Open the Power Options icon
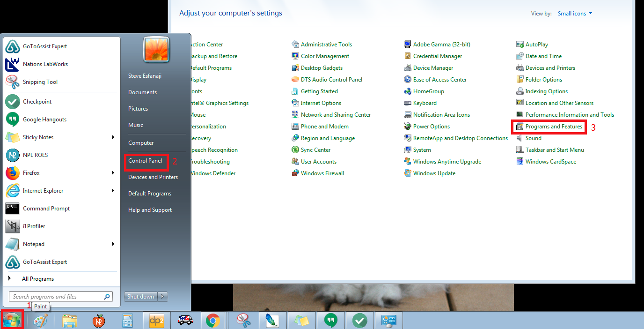 pyautogui.click(x=408, y=127)
